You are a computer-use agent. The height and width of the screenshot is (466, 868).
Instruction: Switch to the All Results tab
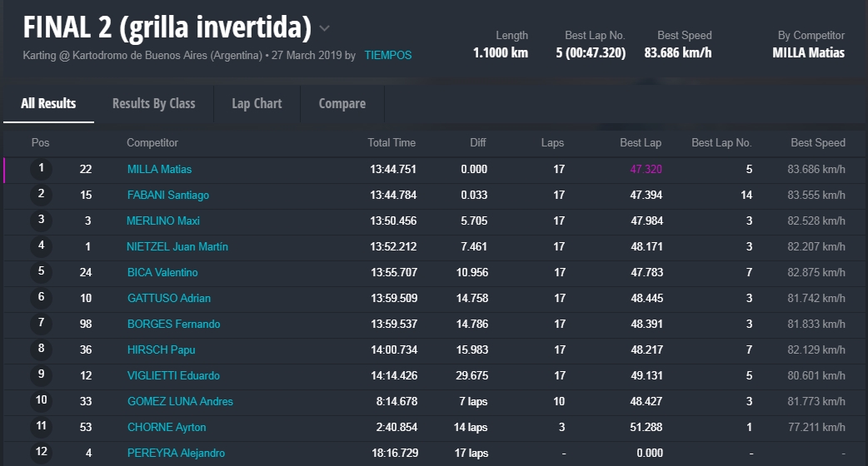(x=48, y=104)
